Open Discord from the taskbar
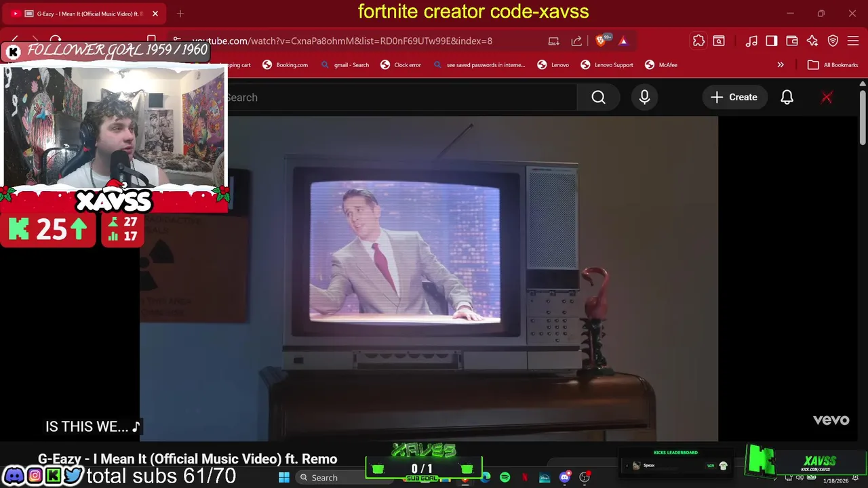The height and width of the screenshot is (488, 868). coord(564,478)
